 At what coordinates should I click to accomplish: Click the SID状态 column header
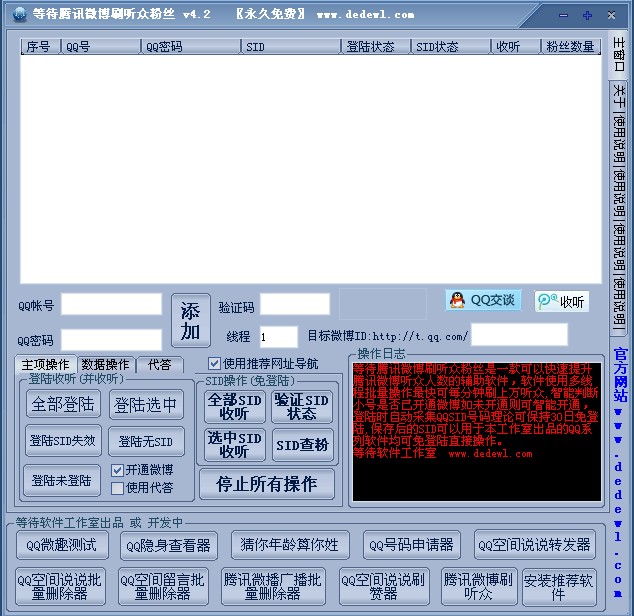point(450,47)
